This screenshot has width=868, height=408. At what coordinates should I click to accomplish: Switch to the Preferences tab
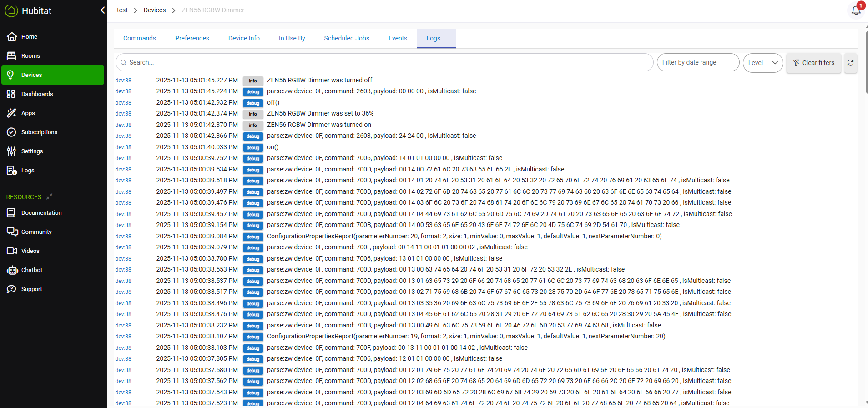pyautogui.click(x=192, y=38)
